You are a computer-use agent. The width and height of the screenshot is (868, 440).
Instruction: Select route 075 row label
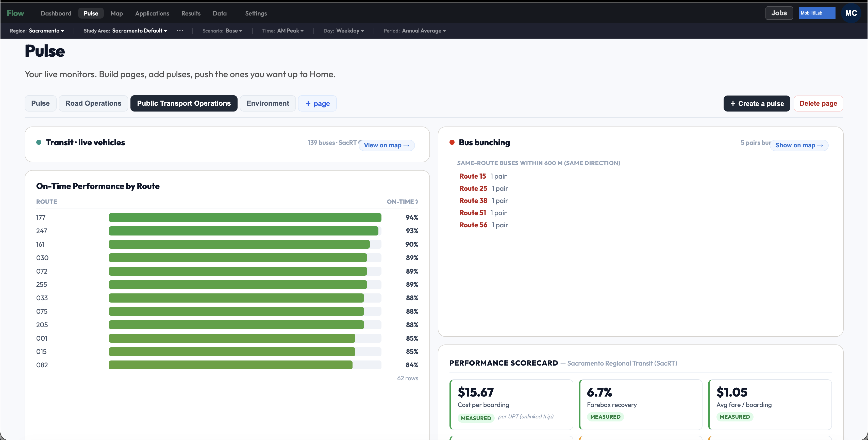pos(42,311)
